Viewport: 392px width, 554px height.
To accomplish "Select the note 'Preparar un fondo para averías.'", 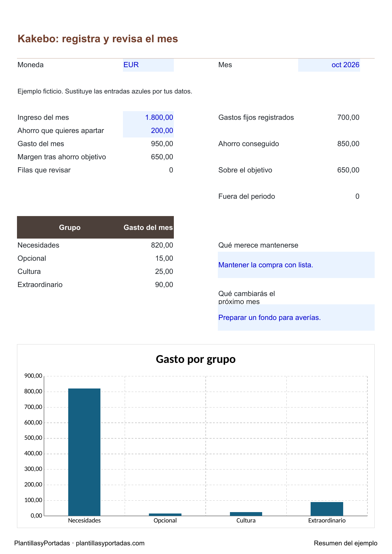I will click(x=296, y=318).
